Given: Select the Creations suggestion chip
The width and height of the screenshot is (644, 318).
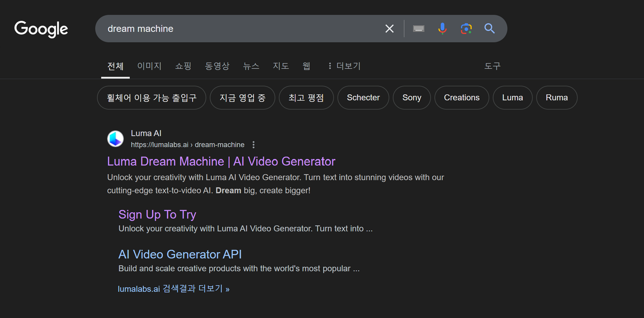Looking at the screenshot, I should 462,98.
